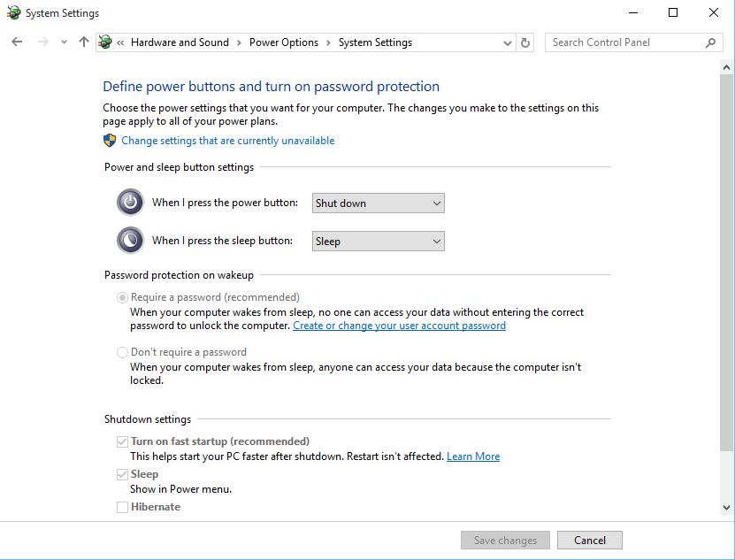Click the Up one level arrow

coord(82,42)
